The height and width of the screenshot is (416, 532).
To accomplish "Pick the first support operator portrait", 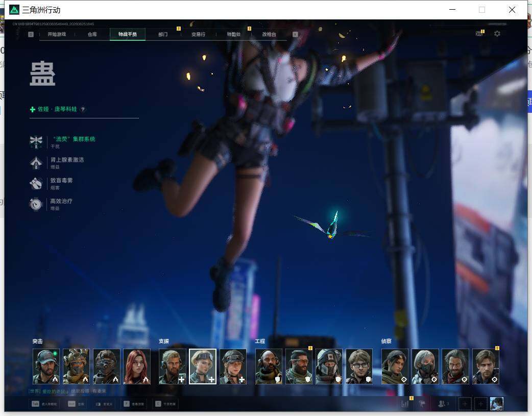I will 173,366.
